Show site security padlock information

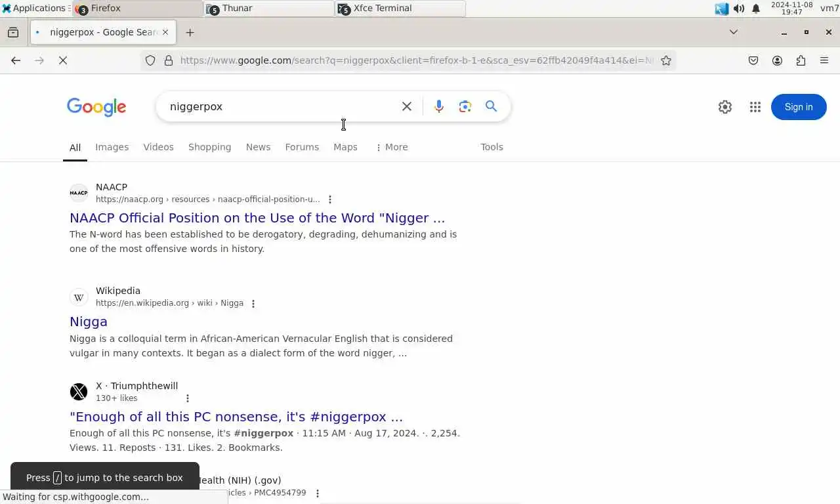169,60
